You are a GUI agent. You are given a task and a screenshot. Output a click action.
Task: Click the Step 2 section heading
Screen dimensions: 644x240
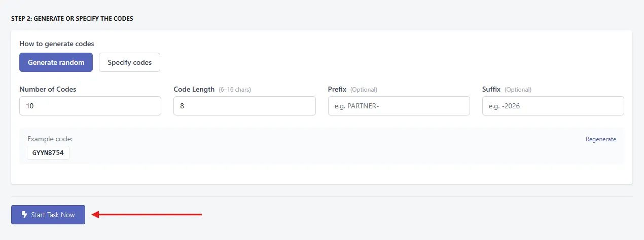click(72, 19)
